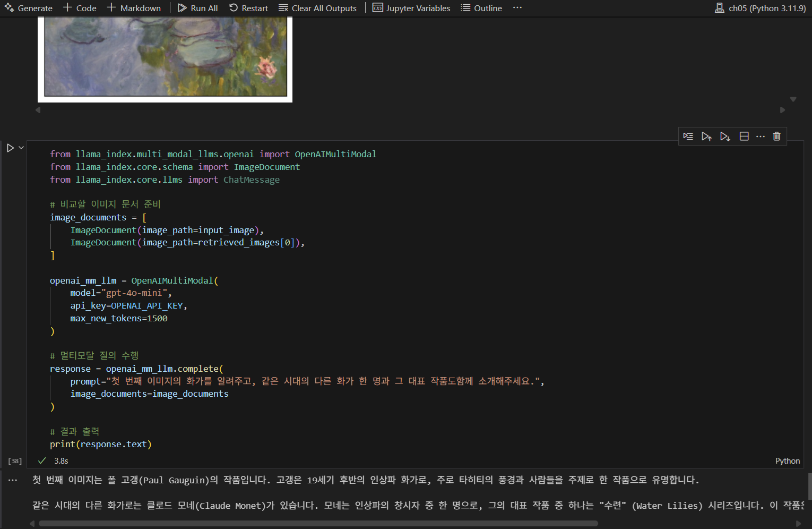812x529 pixels.
Task: Click the ChatMessage import name
Action: pyautogui.click(x=252, y=180)
